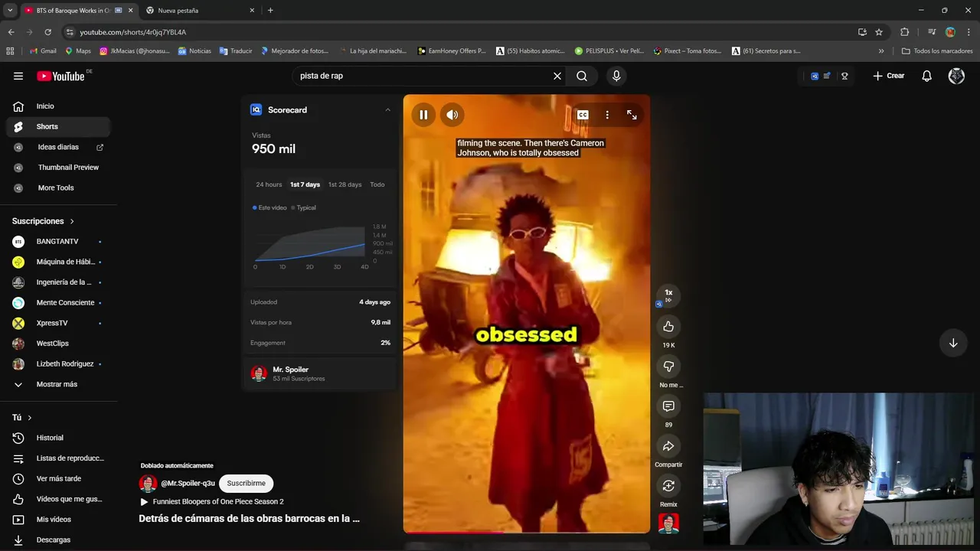Image resolution: width=980 pixels, height=551 pixels.
Task: Go to the YouTube logo home link
Action: point(60,76)
